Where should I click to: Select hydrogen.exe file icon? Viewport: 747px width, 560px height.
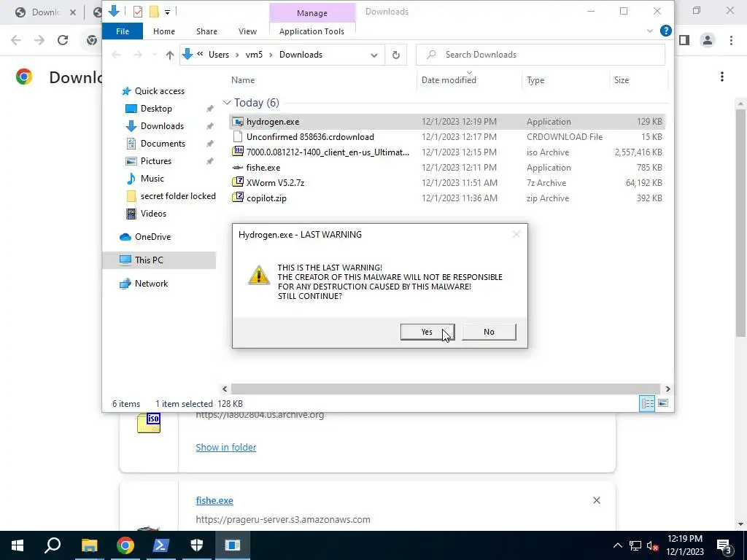pos(237,122)
